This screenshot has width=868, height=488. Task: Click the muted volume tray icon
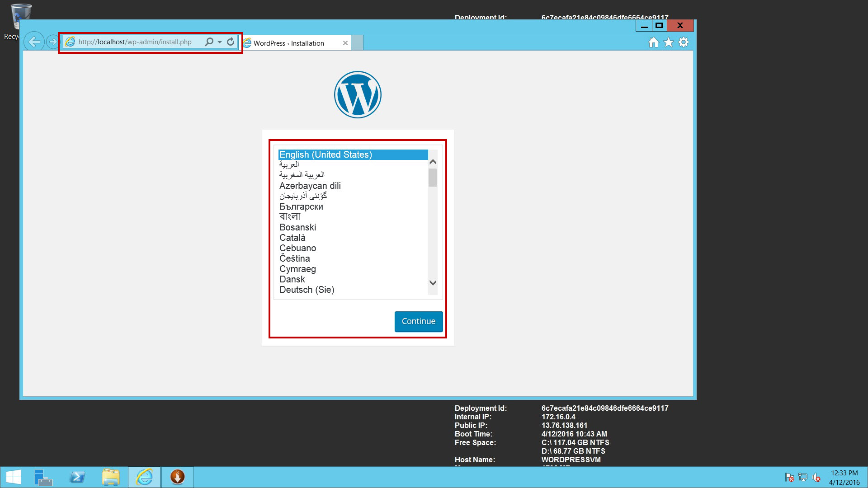(816, 477)
